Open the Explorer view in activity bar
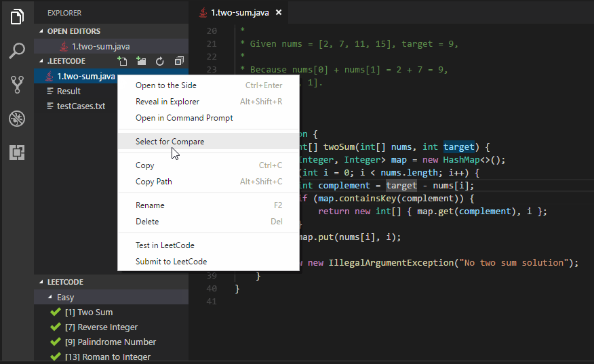Image resolution: width=594 pixels, height=364 pixels. (17, 17)
